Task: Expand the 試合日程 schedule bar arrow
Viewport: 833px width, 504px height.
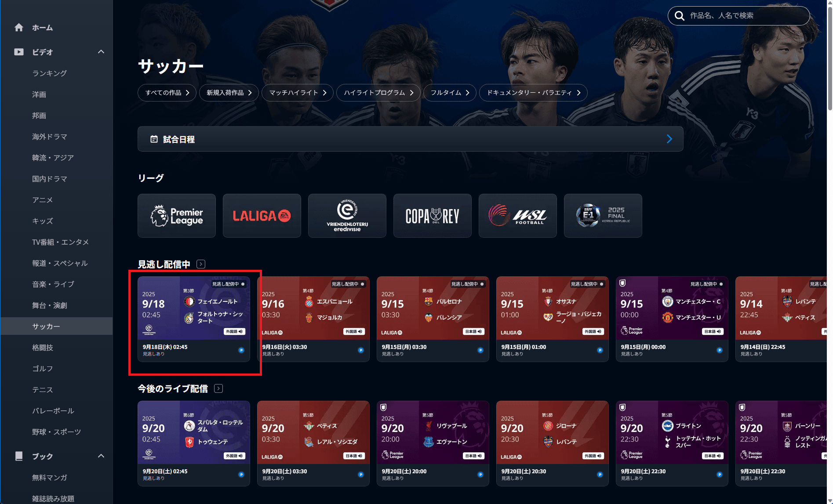Action: [x=669, y=139]
